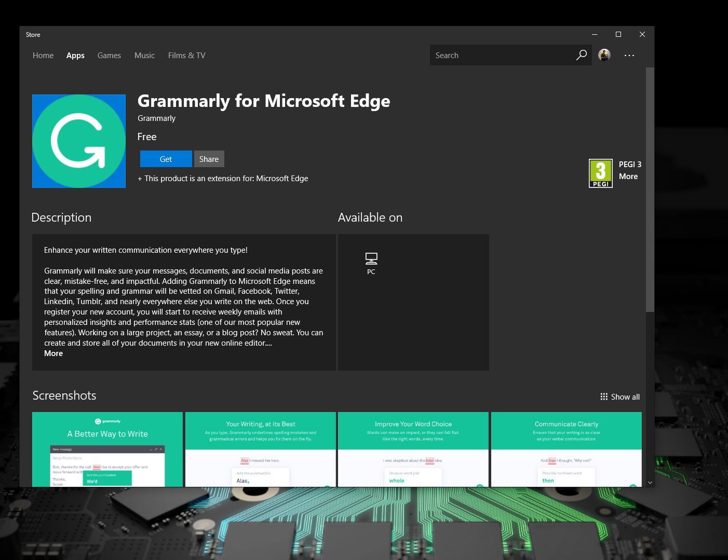Image resolution: width=728 pixels, height=560 pixels.
Task: Open the user profile avatar
Action: (604, 55)
